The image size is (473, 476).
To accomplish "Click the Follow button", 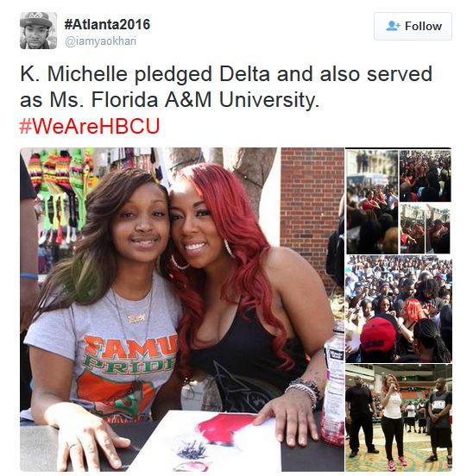I will [413, 26].
